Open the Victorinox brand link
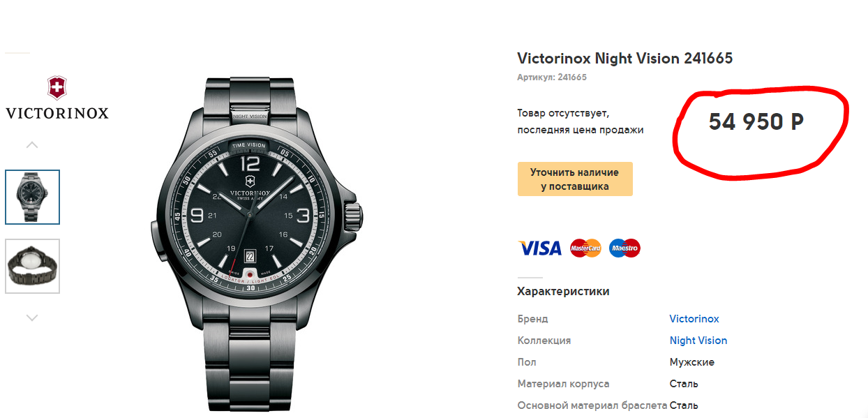The width and height of the screenshot is (868, 418). click(x=694, y=319)
